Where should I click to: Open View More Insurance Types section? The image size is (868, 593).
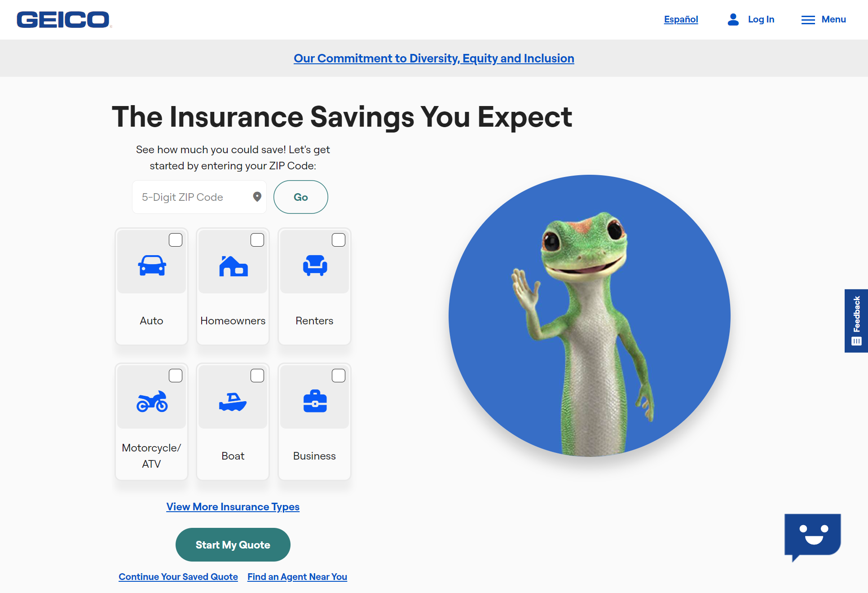(232, 507)
